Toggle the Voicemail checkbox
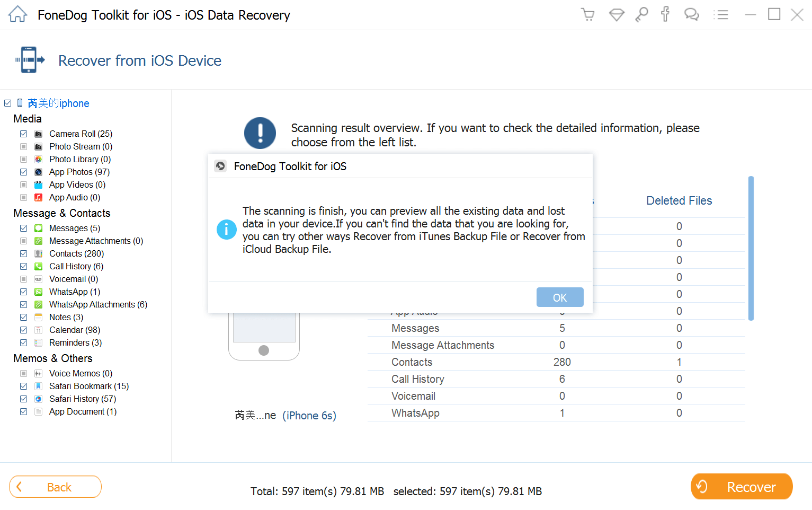This screenshot has height=510, width=812. [23, 279]
